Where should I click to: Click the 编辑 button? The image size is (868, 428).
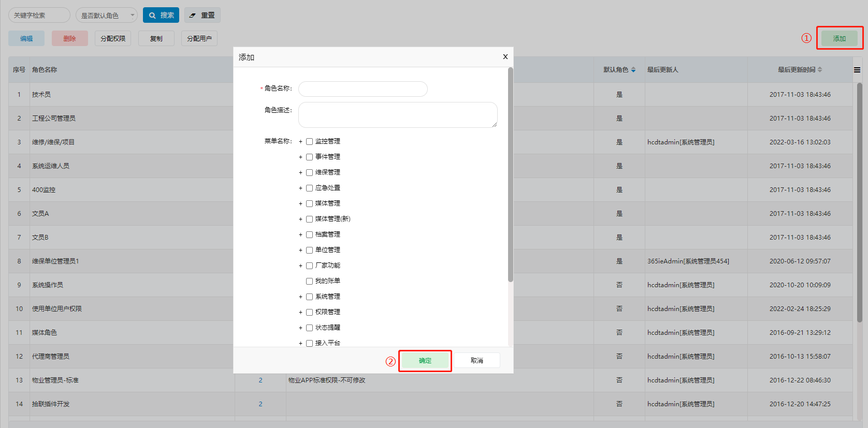26,38
